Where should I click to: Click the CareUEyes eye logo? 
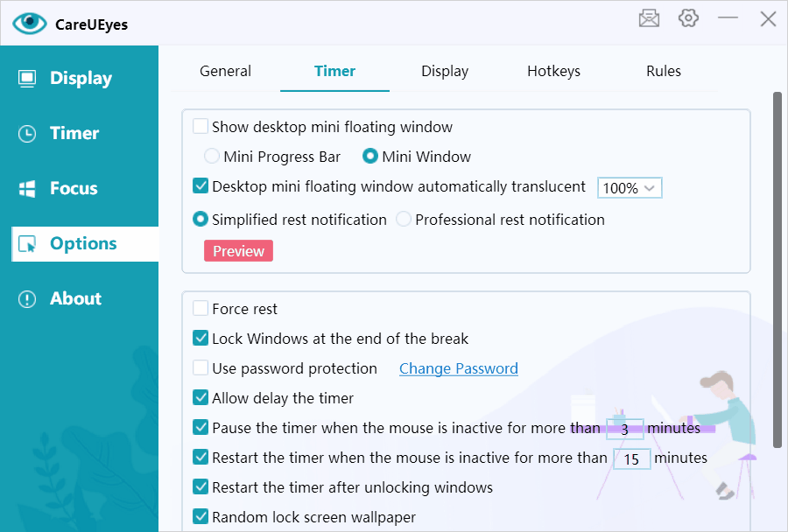pyautogui.click(x=29, y=23)
